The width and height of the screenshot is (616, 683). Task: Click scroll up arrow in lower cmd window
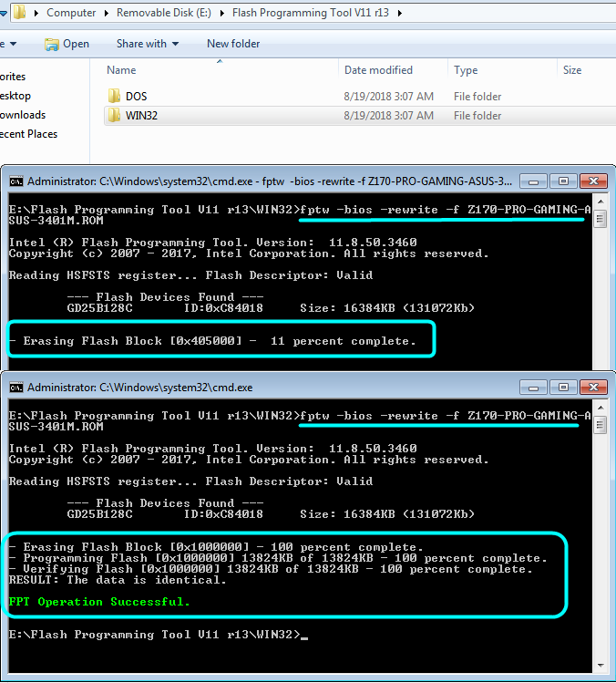(601, 408)
